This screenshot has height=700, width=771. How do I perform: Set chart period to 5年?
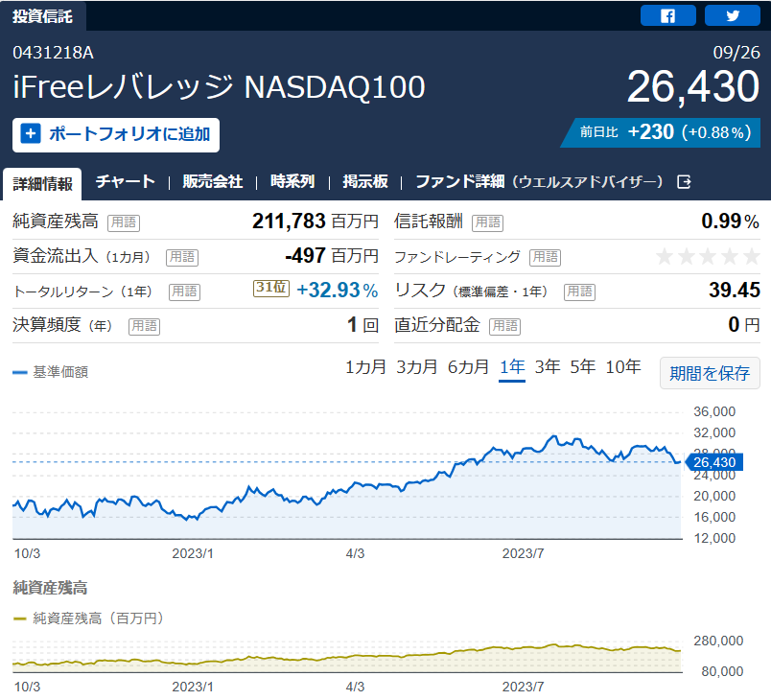[583, 366]
